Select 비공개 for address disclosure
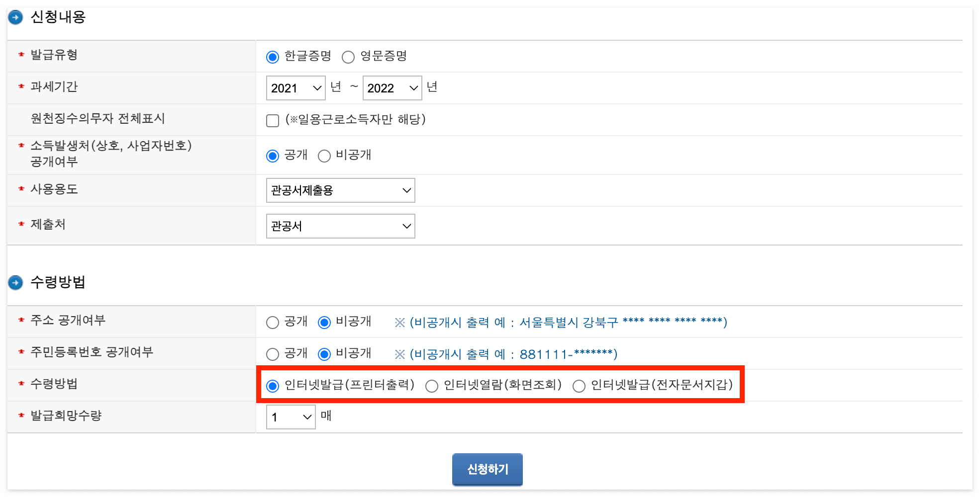 324,322
